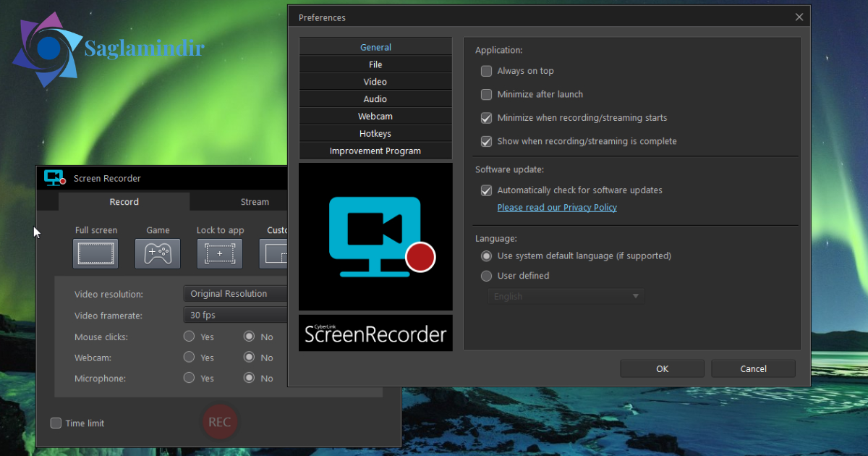The height and width of the screenshot is (456, 868).
Task: Click the Software update: section heading
Action: coord(509,169)
